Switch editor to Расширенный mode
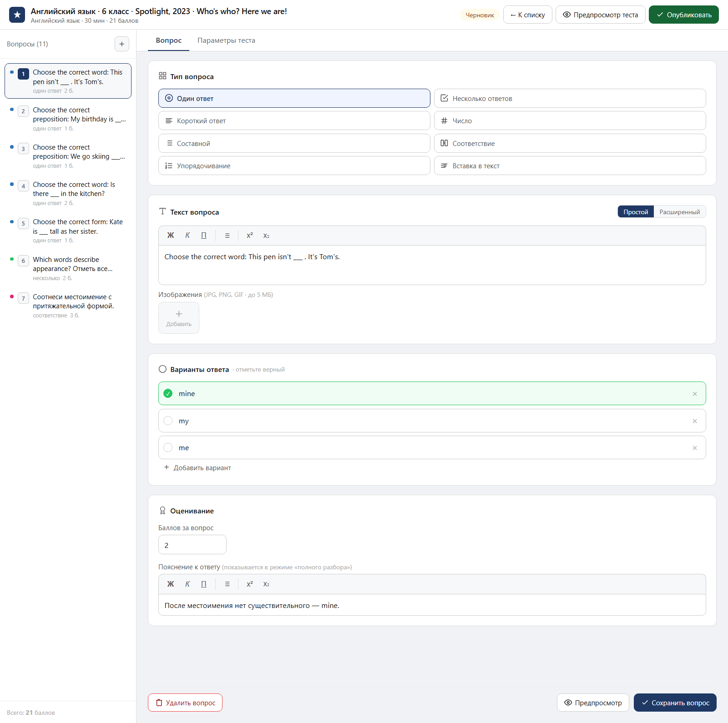This screenshot has height=723, width=728. [679, 212]
